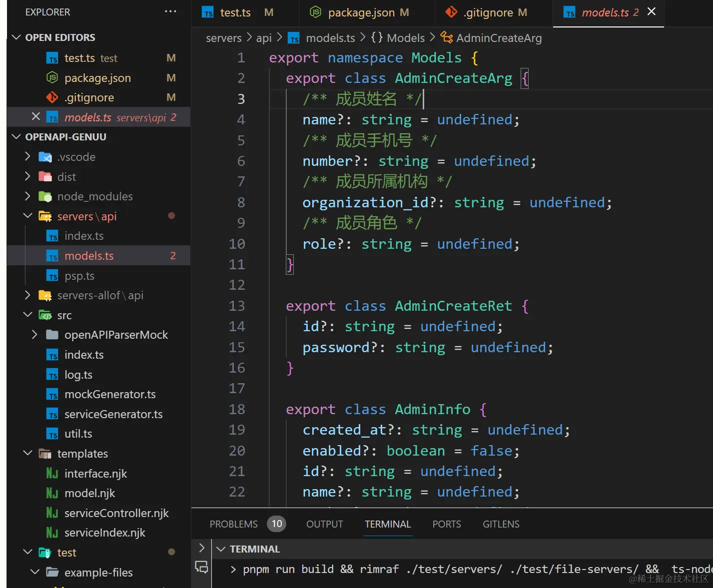
Task: Click the model.njk Nunjucks file icon
Action: [52, 493]
